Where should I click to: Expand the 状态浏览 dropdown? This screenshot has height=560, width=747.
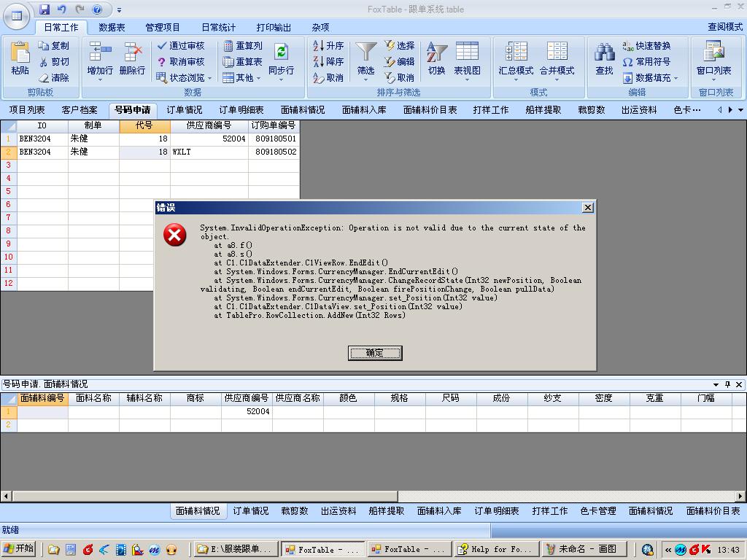[x=209, y=78]
